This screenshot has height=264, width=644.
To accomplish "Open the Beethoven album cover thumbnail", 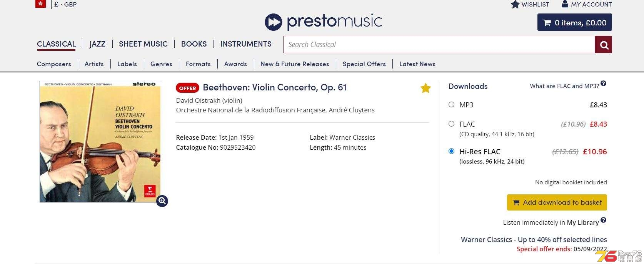I will [100, 142].
